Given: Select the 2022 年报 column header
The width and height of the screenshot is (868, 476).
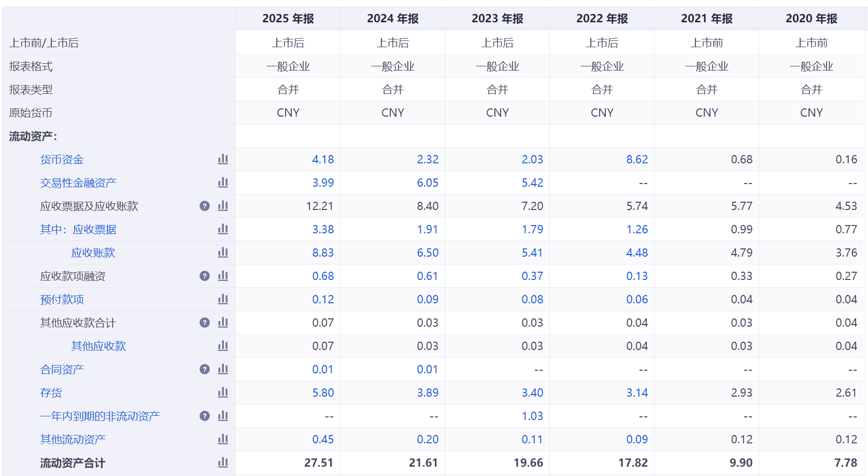Looking at the screenshot, I should (x=602, y=19).
